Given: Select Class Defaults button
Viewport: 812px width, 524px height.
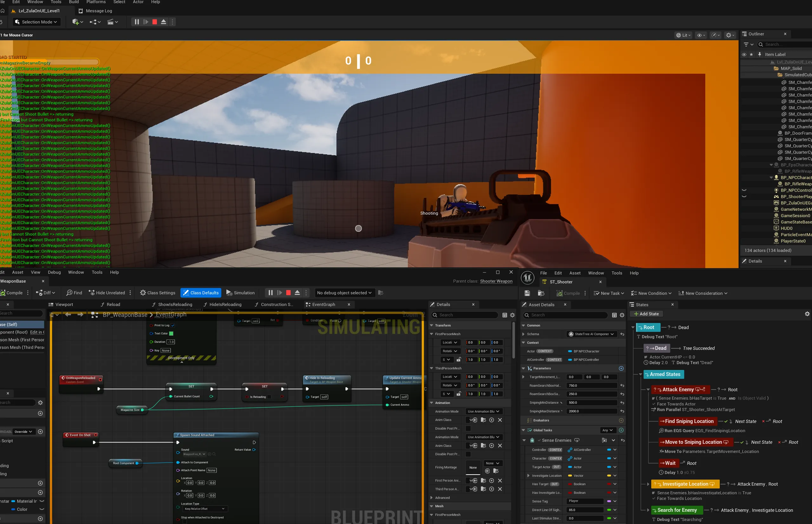Looking at the screenshot, I should [201, 293].
